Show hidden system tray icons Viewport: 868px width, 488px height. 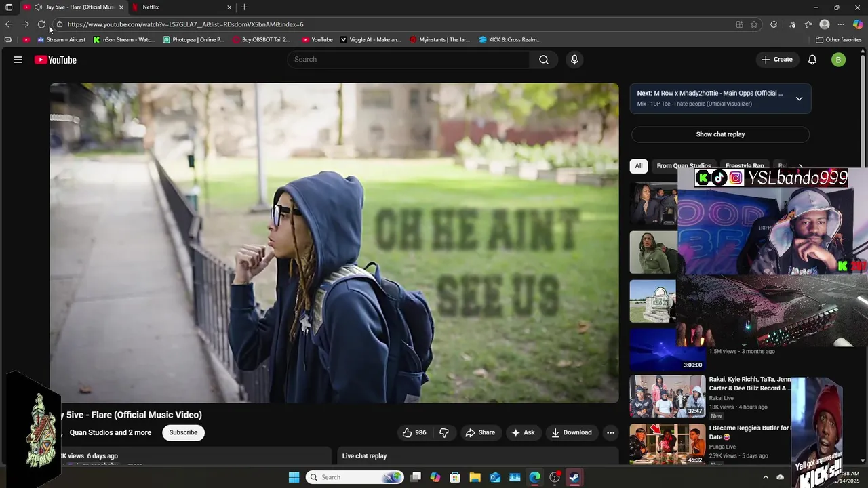(766, 477)
